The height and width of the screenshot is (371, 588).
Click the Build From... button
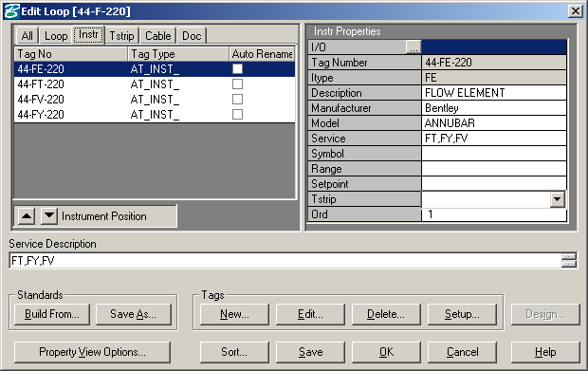coord(52,314)
